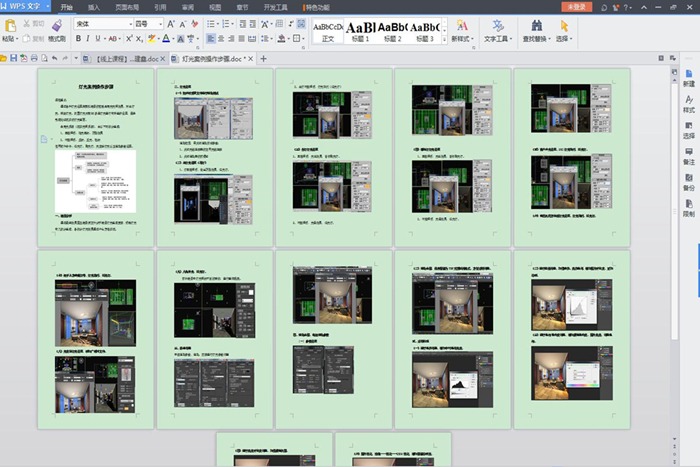This screenshot has width=700, height=467.
Task: Toggle Center paragraph alignment
Action: point(221,39)
